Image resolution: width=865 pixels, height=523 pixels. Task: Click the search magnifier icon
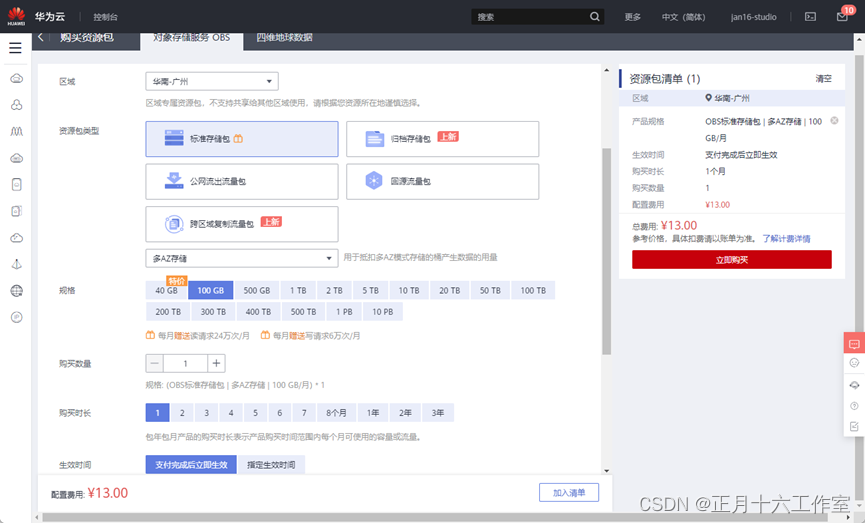click(x=595, y=17)
